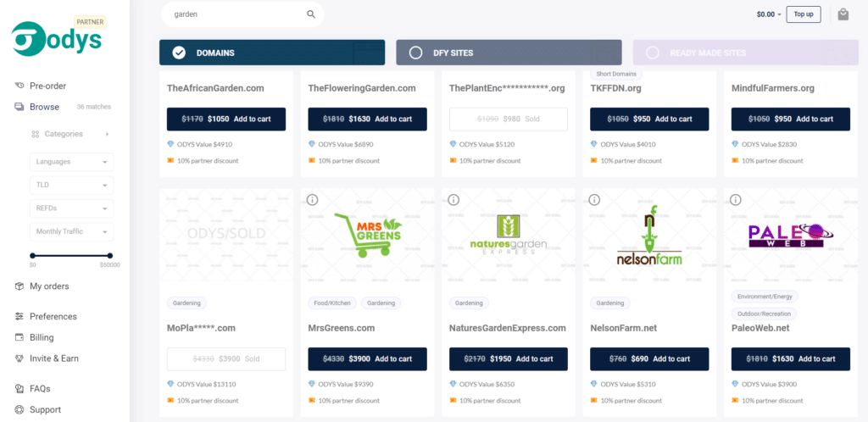Click the FAQs icon
Image resolution: width=868 pixels, height=422 pixels.
pos(19,389)
